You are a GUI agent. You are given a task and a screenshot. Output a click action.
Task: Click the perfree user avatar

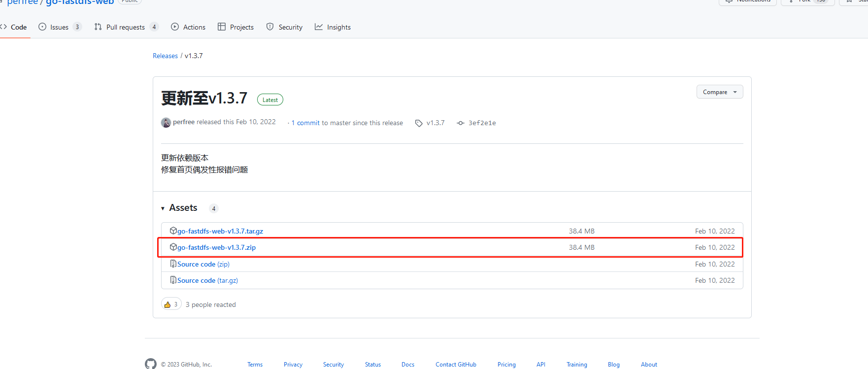[166, 123]
